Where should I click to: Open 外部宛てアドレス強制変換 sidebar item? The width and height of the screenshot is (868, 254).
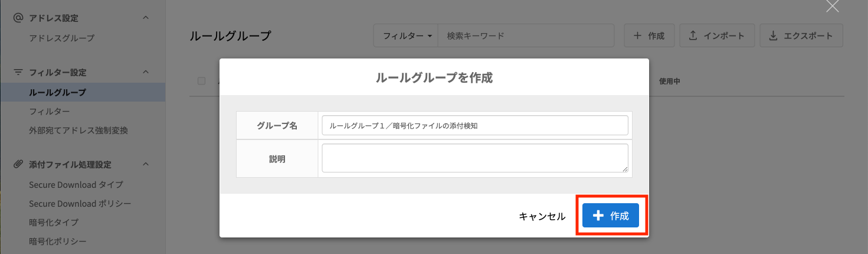pyautogui.click(x=78, y=130)
